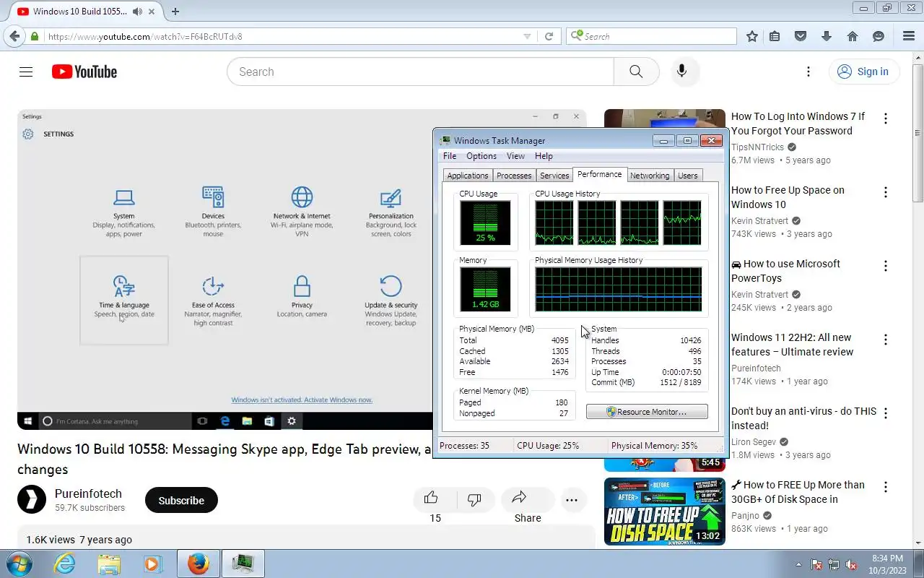Open the Firefox hamburger menu
The image size is (924, 578).
coord(909,36)
